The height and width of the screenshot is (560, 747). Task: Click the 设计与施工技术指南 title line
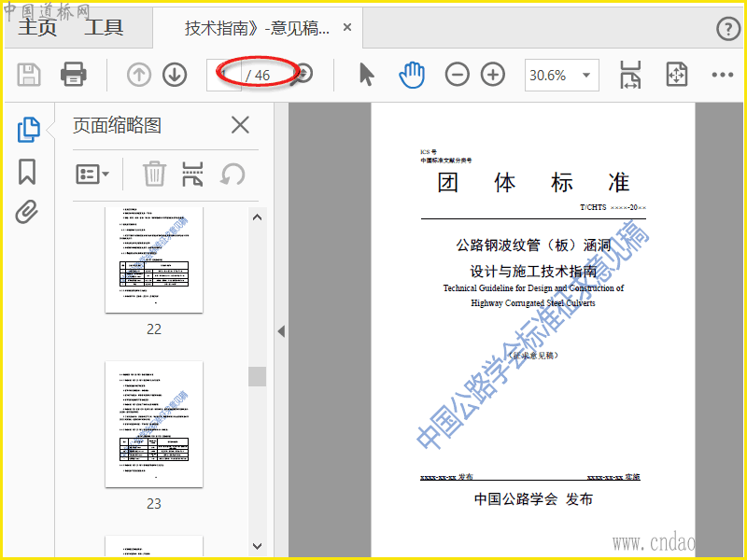pos(533,271)
